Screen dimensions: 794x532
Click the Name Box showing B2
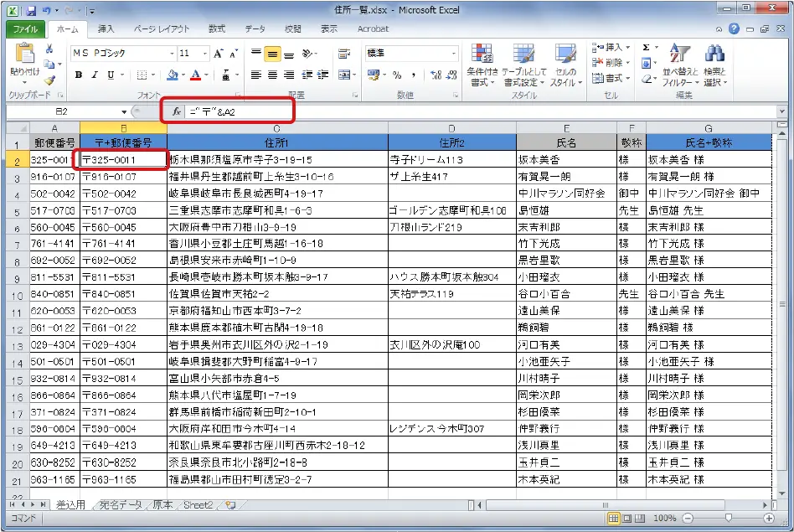[62, 111]
